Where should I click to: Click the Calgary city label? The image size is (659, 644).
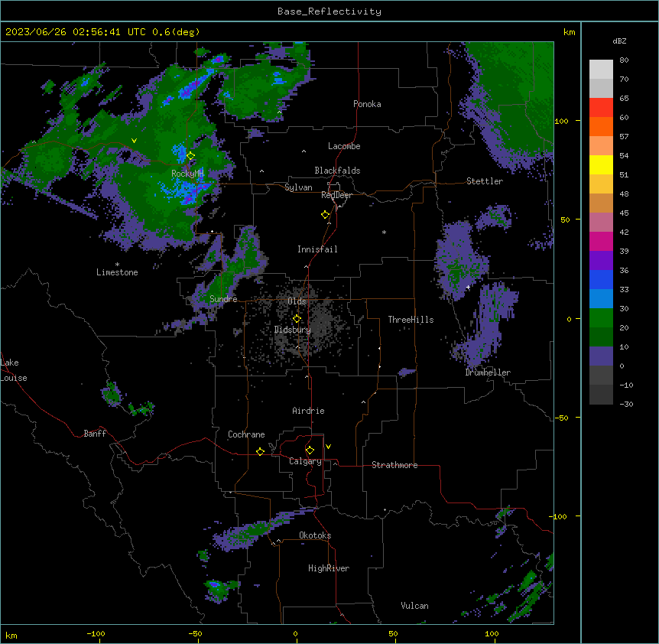point(305,461)
